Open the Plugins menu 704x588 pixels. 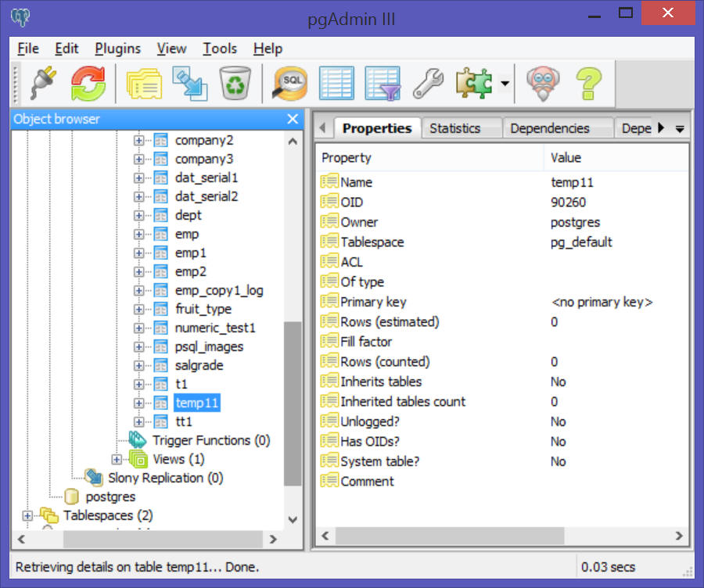coord(117,48)
